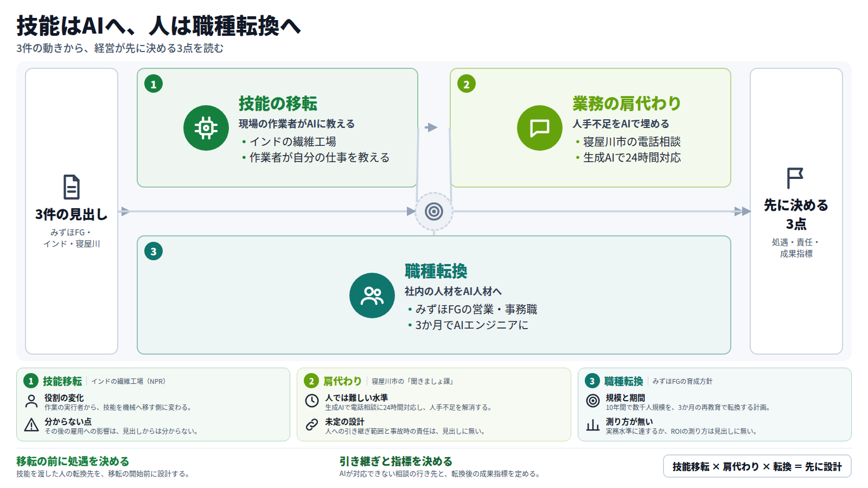This screenshot has width=868, height=488.
Task: Click the bullet 作業者が自分の仕事を教える
Action: pos(319,157)
